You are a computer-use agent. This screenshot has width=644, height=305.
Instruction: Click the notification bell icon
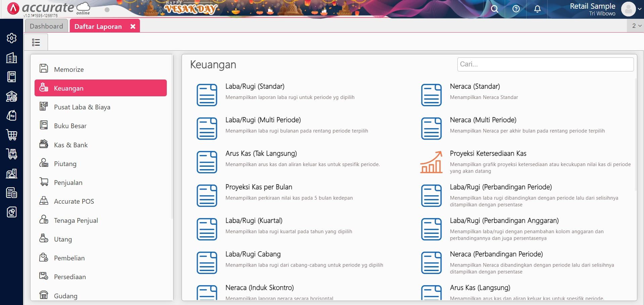coord(537,9)
